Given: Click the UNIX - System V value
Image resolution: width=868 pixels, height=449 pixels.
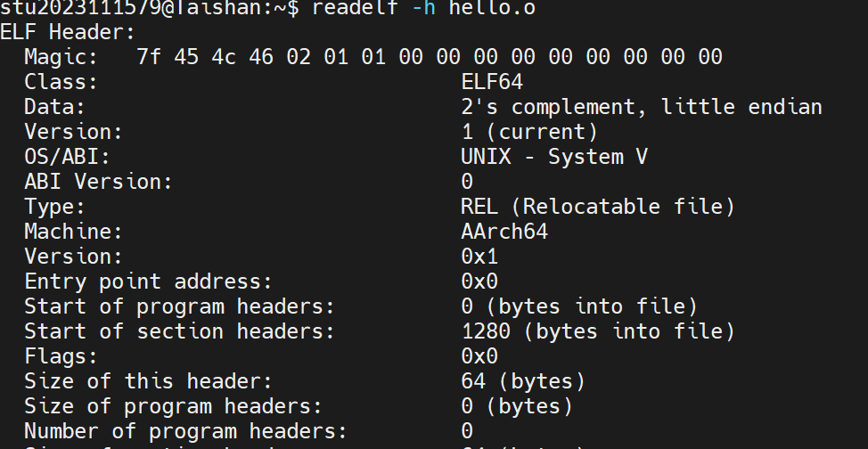Looking at the screenshot, I should pyautogui.click(x=554, y=157).
